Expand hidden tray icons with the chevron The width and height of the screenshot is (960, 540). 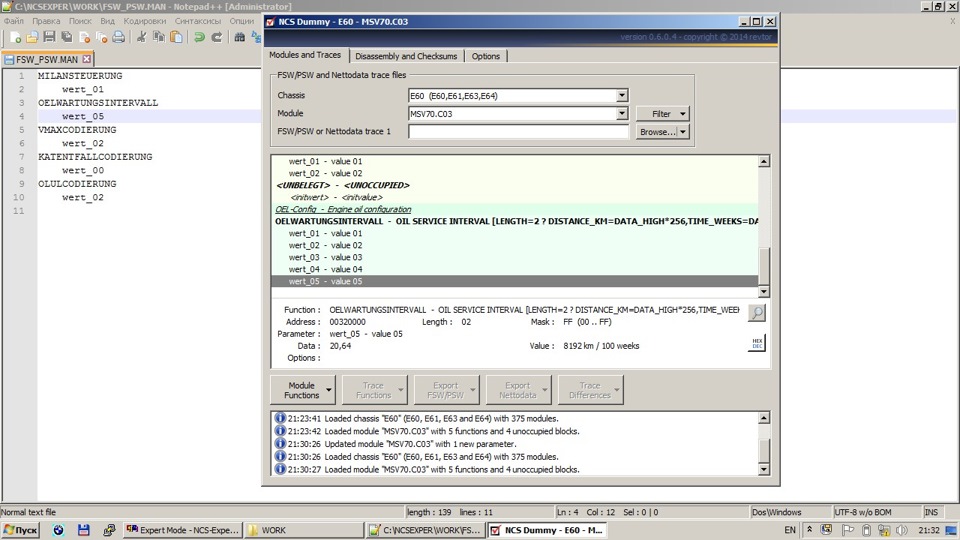click(809, 530)
